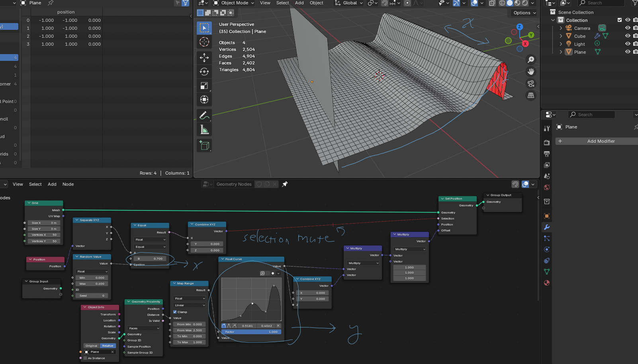Viewport: 638px width, 364px height.
Task: Toggle snapping magnet in viewport header
Action: click(385, 3)
